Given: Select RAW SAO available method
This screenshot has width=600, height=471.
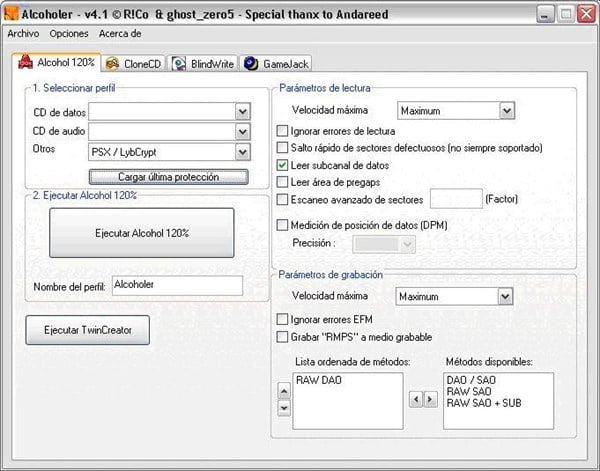Looking at the screenshot, I should pyautogui.click(x=469, y=391).
